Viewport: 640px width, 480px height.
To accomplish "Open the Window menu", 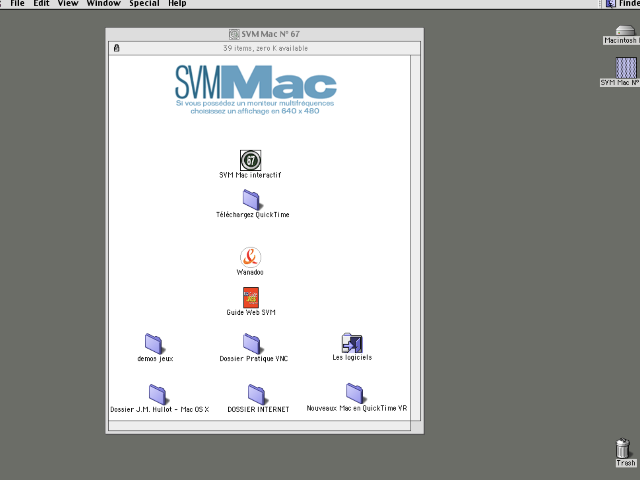I will click(103, 4).
